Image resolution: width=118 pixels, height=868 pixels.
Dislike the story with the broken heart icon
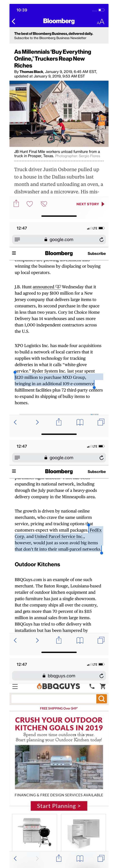click(x=44, y=203)
